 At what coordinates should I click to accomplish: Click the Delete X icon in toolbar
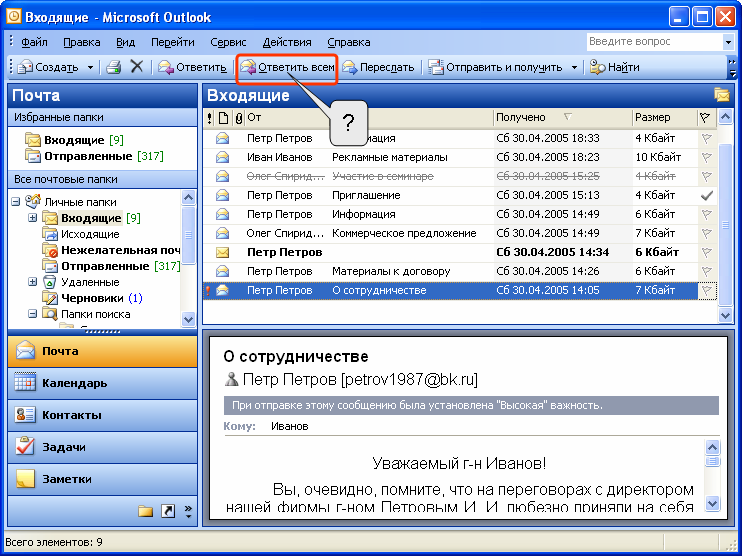(x=137, y=67)
